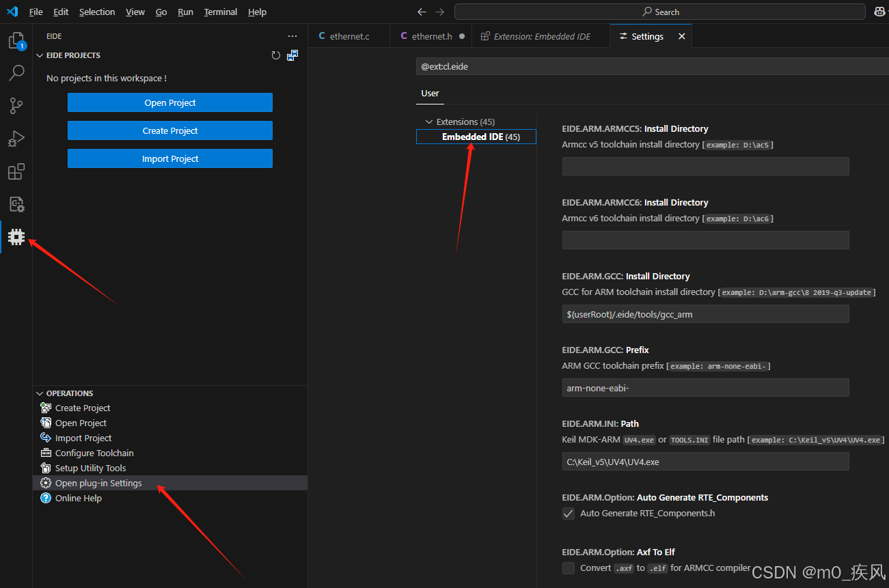Select the User settings scope tab
This screenshot has width=889, height=588.
430,94
